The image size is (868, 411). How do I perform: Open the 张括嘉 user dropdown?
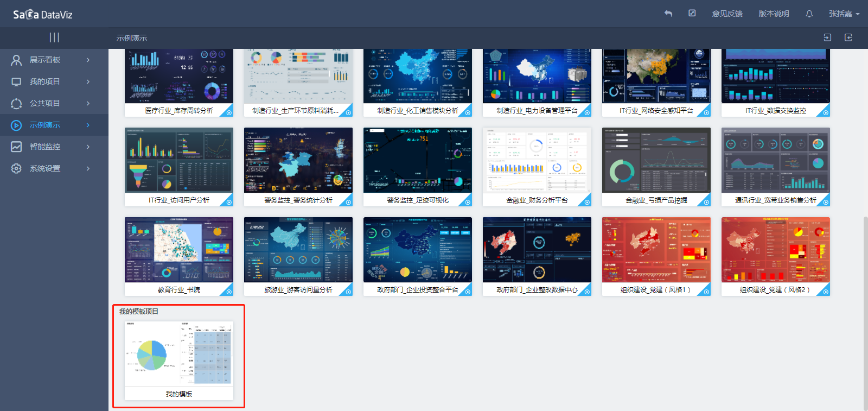pos(844,14)
